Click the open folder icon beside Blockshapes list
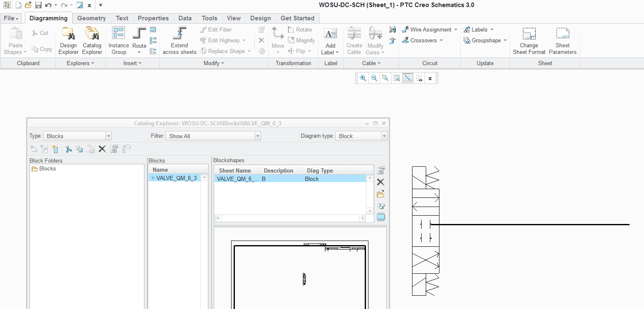 coord(381,194)
